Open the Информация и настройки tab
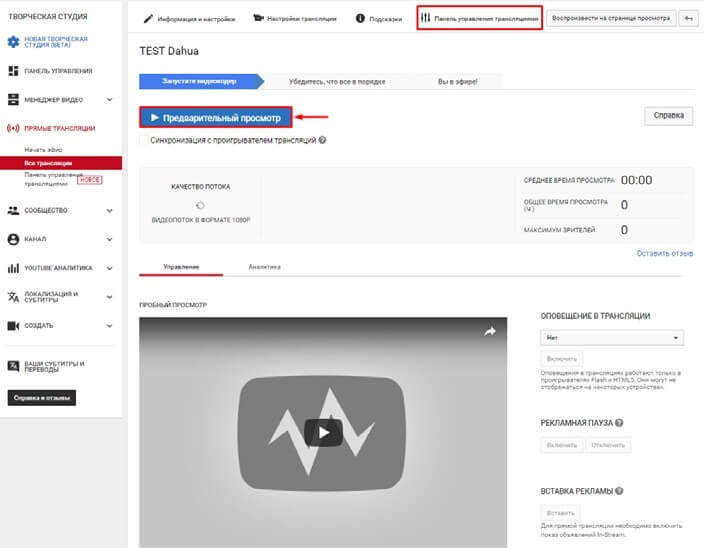Image resolution: width=704 pixels, height=548 pixels. point(189,19)
